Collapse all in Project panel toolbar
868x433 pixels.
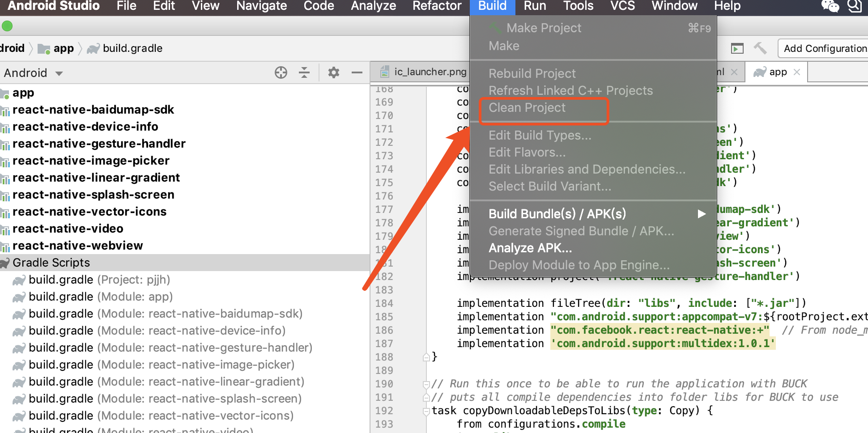pyautogui.click(x=304, y=72)
